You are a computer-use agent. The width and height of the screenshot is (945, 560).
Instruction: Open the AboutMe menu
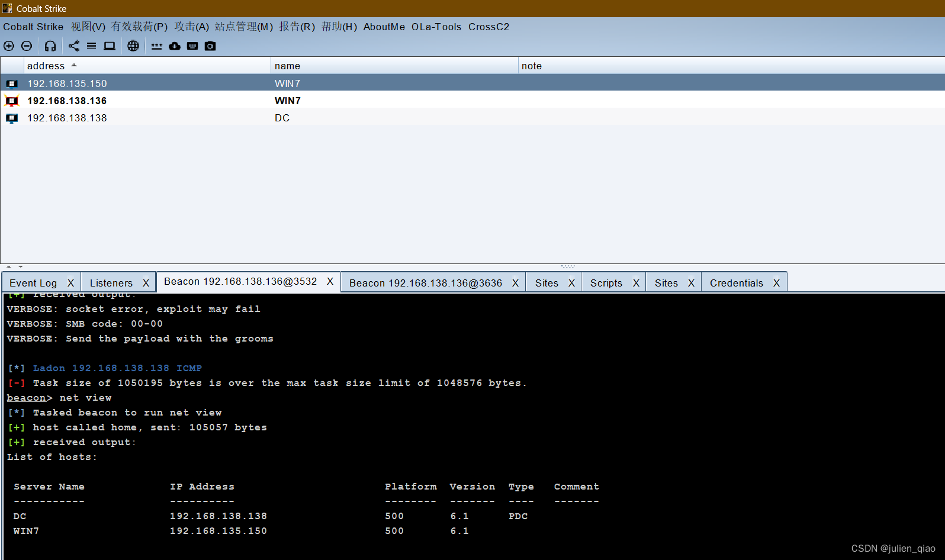click(x=384, y=27)
